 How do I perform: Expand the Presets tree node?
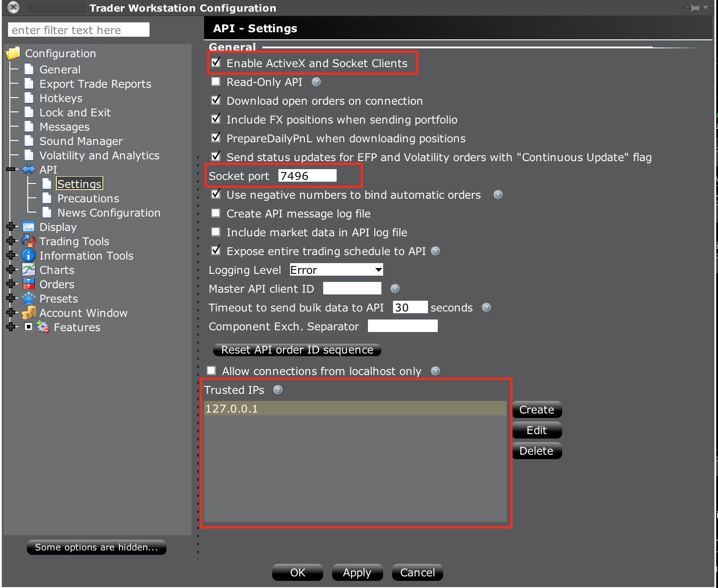(x=11, y=298)
